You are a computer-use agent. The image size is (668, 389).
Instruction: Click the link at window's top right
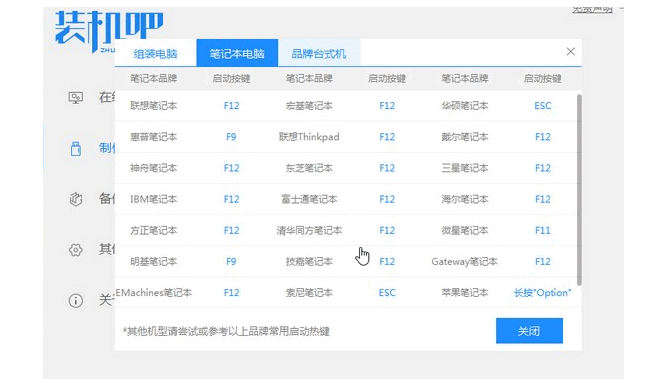click(x=592, y=9)
